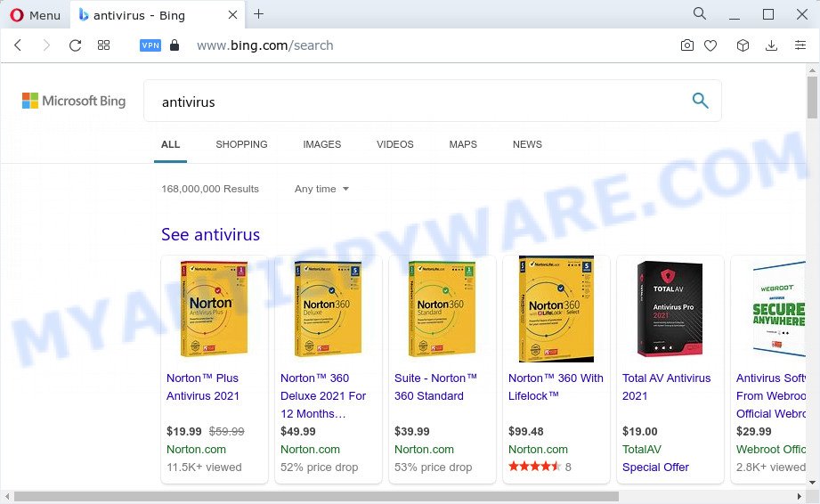Switch to the VIDEOS tab

coord(394,144)
